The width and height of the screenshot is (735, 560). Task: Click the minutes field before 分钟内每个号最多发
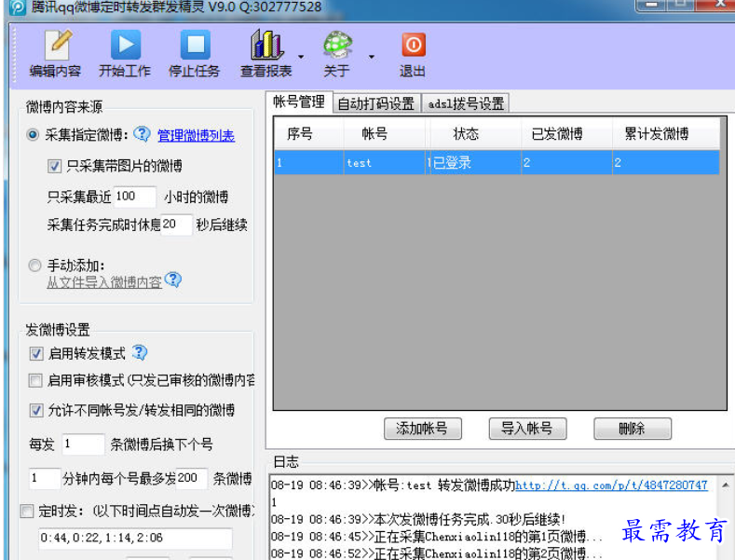point(45,478)
